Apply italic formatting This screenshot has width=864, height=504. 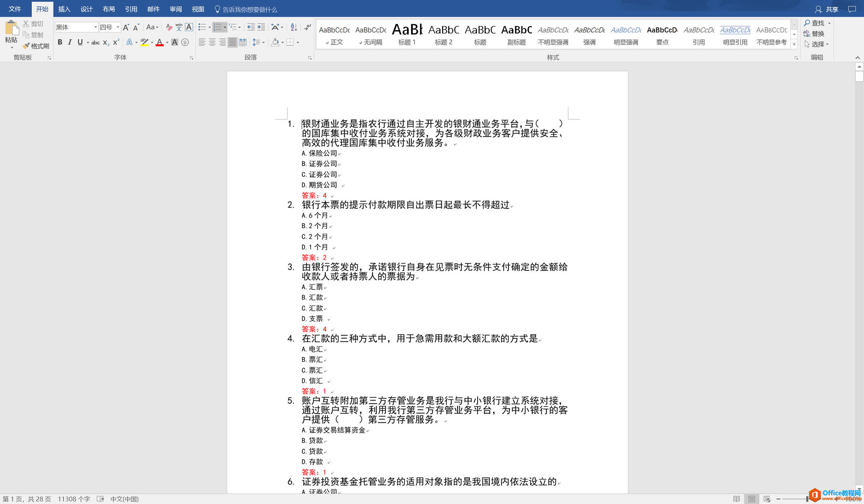click(70, 42)
